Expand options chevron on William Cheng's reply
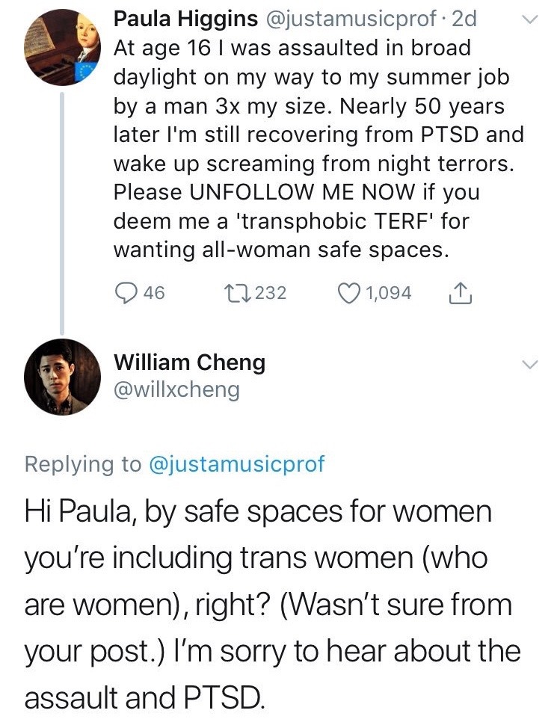 tap(529, 364)
